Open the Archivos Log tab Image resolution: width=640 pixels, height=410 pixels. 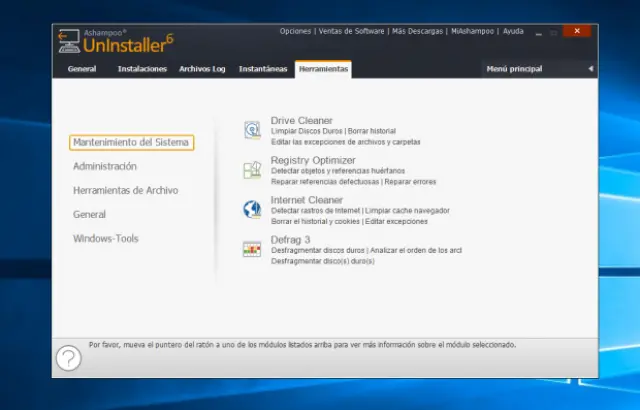[x=202, y=69]
